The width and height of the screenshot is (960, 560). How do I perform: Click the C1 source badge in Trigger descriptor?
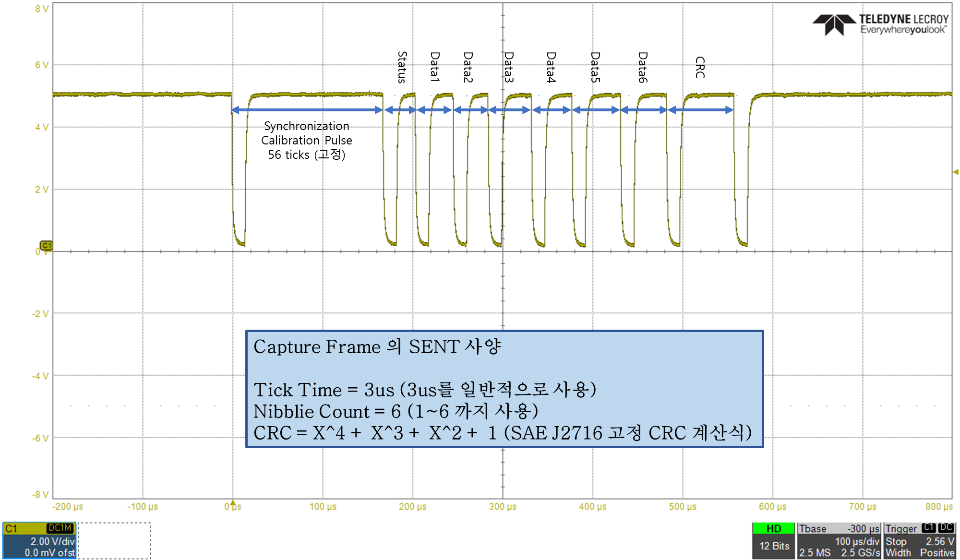point(929,527)
